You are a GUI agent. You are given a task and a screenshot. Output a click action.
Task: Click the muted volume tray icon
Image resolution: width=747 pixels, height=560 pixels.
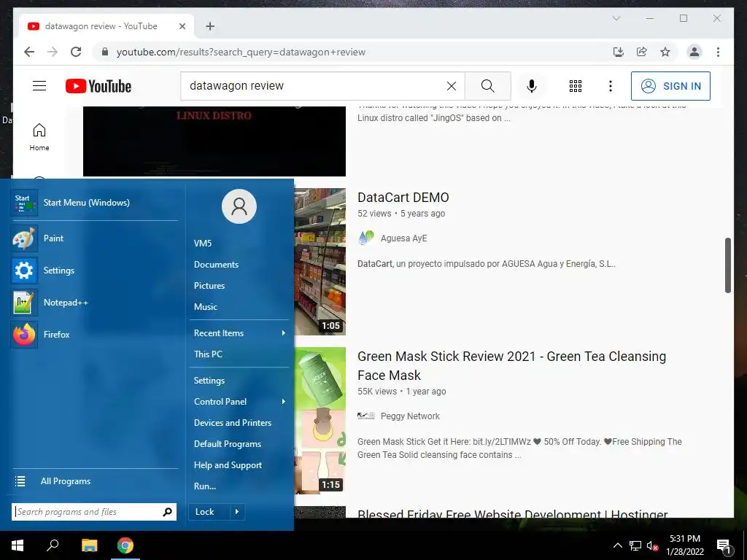[x=652, y=545]
